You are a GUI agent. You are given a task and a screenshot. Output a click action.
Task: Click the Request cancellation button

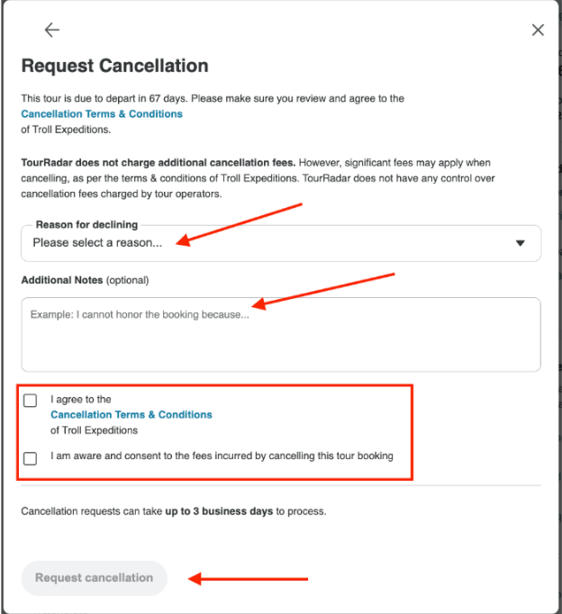pos(94,578)
